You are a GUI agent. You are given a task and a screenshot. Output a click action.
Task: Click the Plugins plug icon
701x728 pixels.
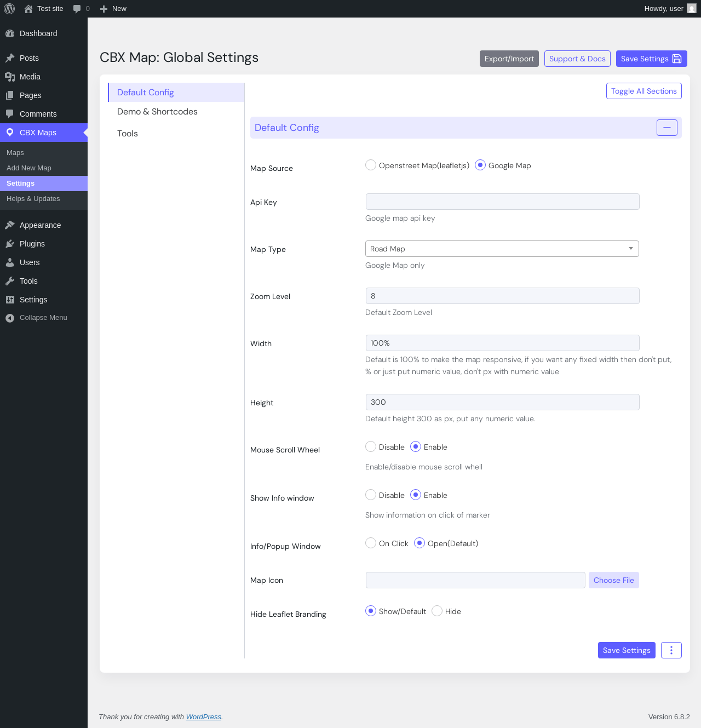coord(10,244)
